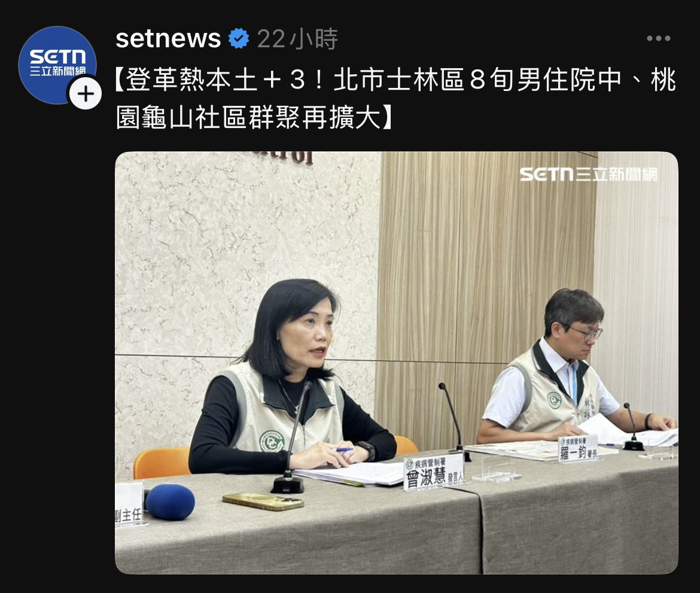Click the blue verified badge

point(239,38)
